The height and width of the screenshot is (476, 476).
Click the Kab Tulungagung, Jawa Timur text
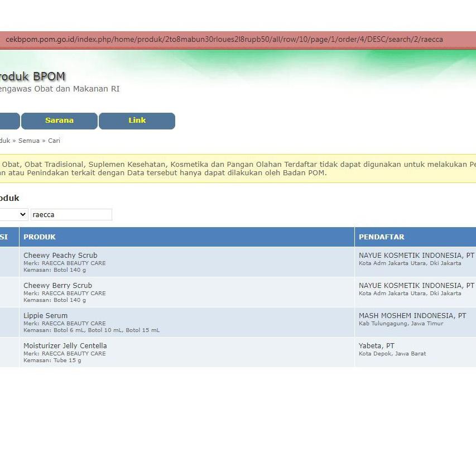click(x=401, y=323)
